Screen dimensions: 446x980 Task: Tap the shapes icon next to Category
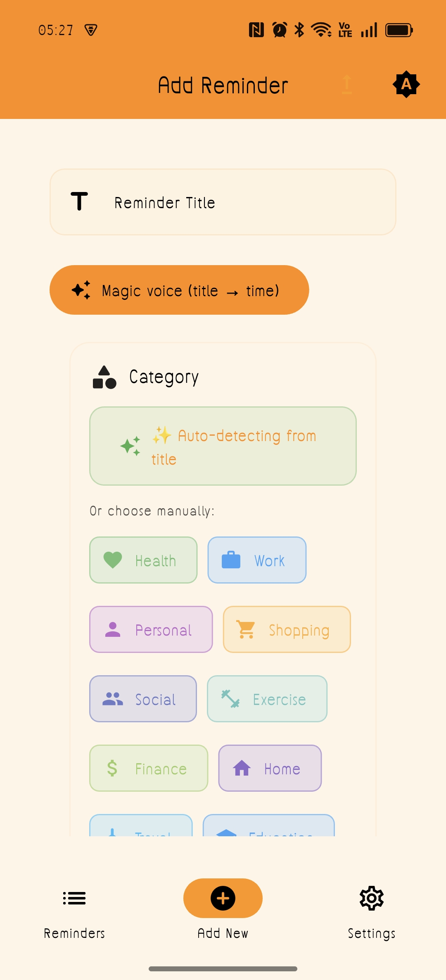point(104,376)
